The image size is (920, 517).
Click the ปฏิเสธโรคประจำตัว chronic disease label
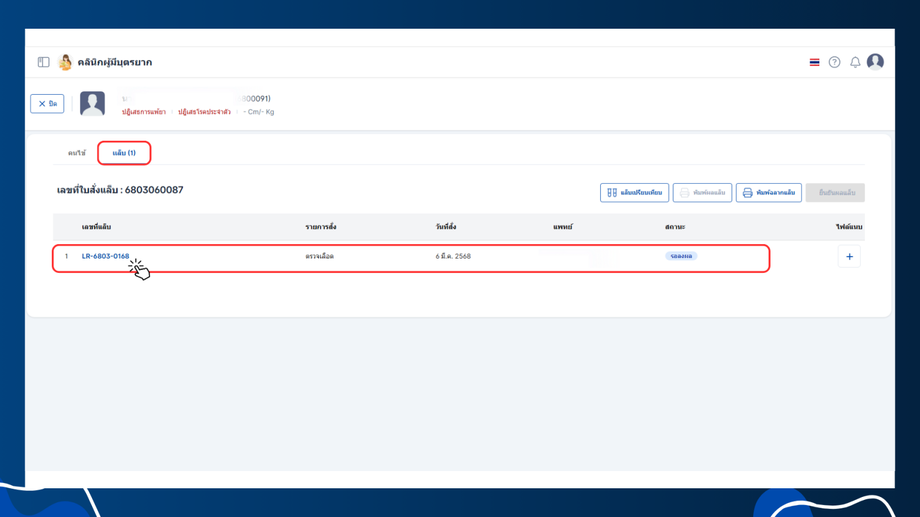pos(204,112)
